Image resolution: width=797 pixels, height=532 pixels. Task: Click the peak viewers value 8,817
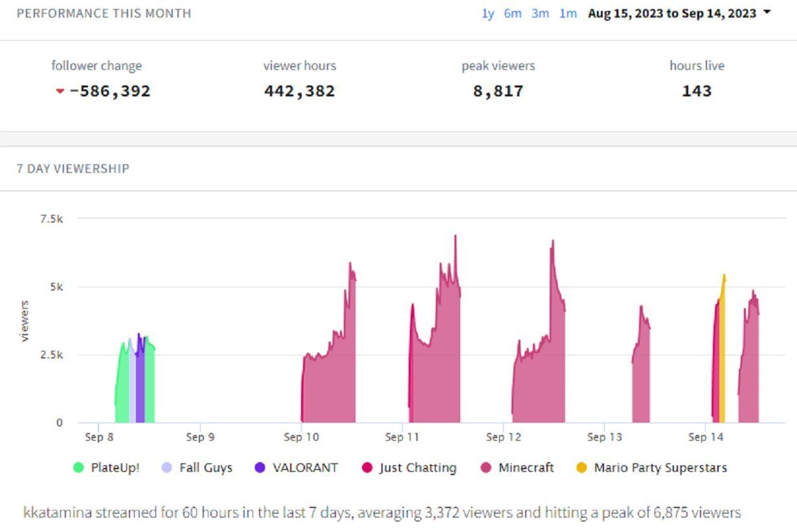coord(498,91)
